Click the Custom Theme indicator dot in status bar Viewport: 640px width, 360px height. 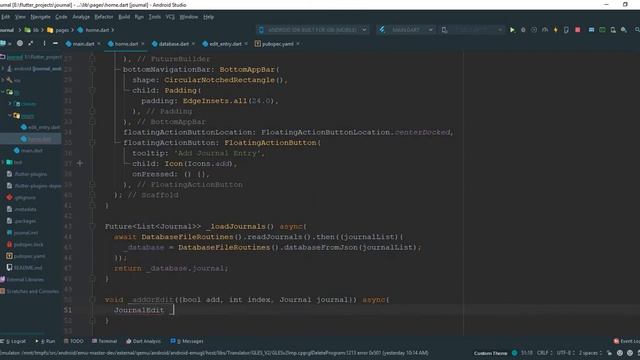(x=514, y=353)
